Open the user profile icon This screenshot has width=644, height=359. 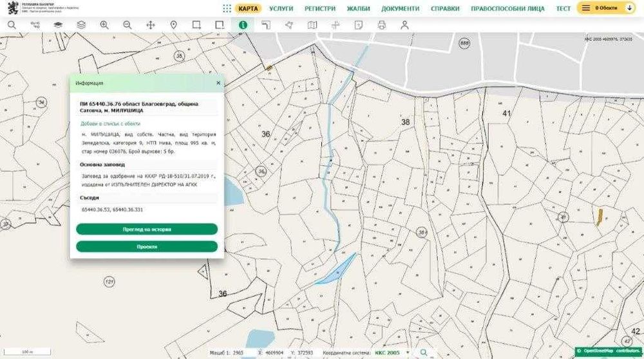pyautogui.click(x=404, y=25)
